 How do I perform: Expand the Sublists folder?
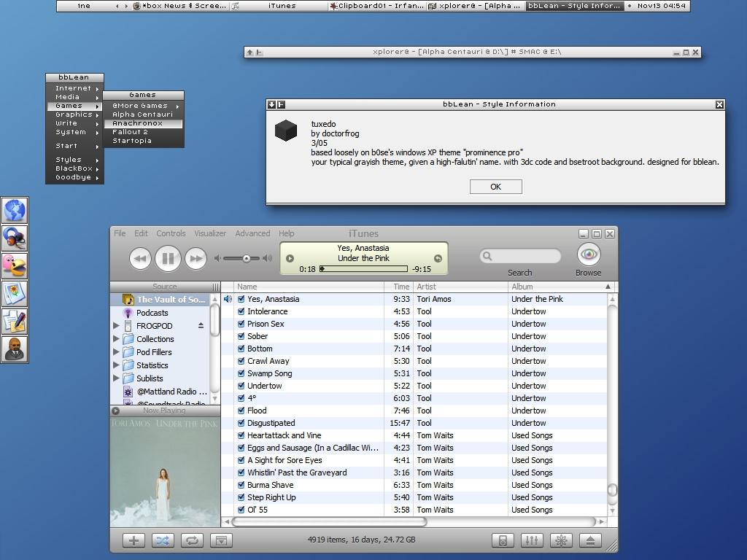pos(116,378)
